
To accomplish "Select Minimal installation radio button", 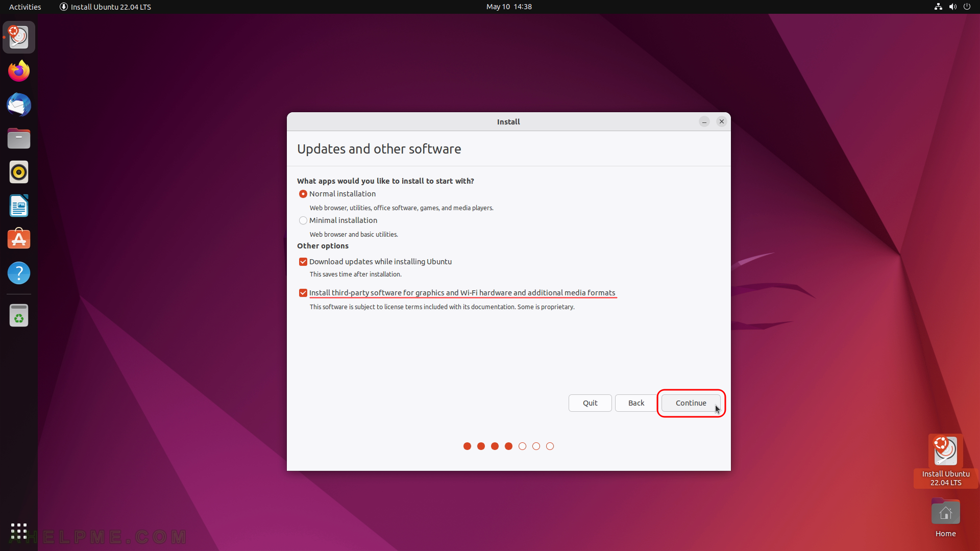I will pyautogui.click(x=303, y=220).
